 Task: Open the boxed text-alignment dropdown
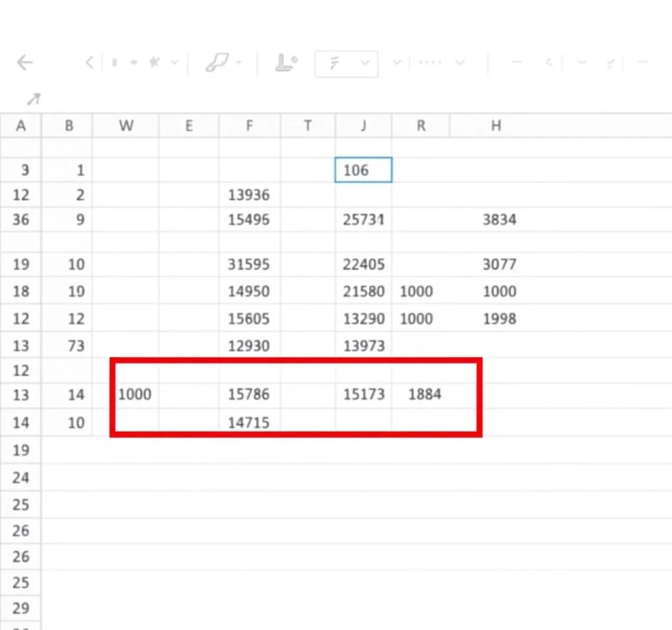346,64
